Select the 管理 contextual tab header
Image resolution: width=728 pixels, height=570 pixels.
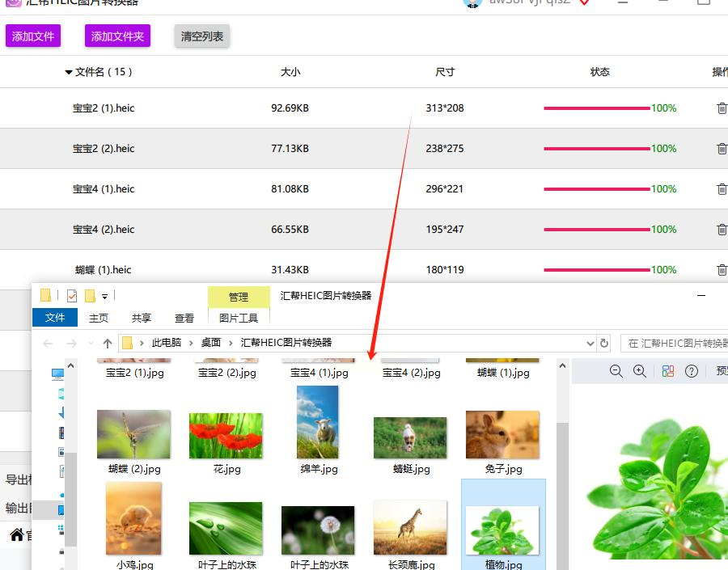[239, 297]
